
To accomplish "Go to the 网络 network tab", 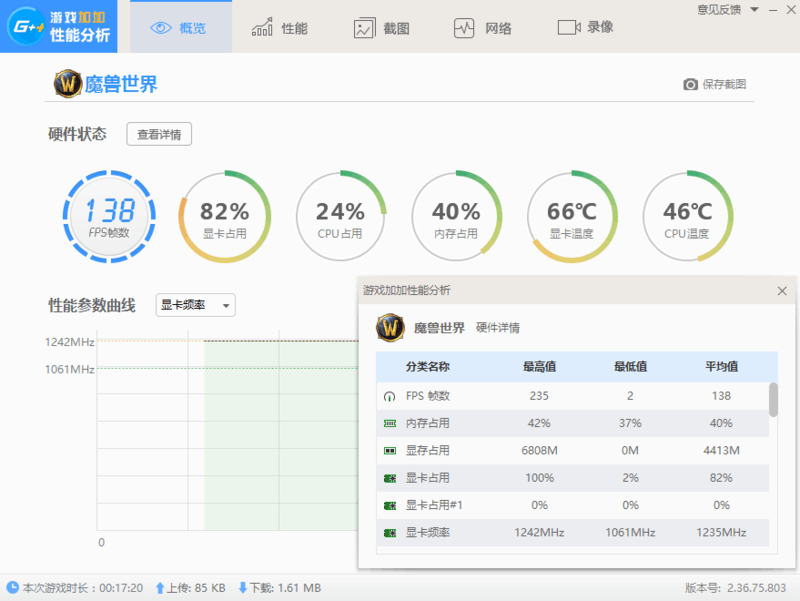I will coord(484,27).
